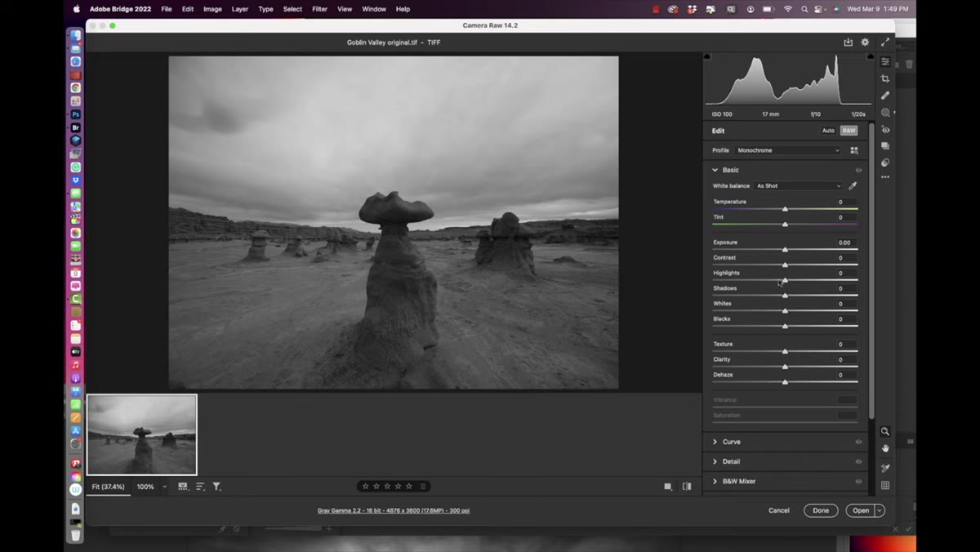
Task: Toggle Curve panel visibility eye
Action: point(858,442)
